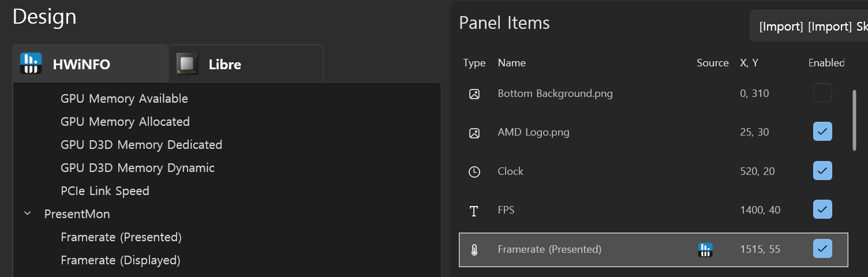
Task: Click the text type icon for FPS
Action: 474,211
